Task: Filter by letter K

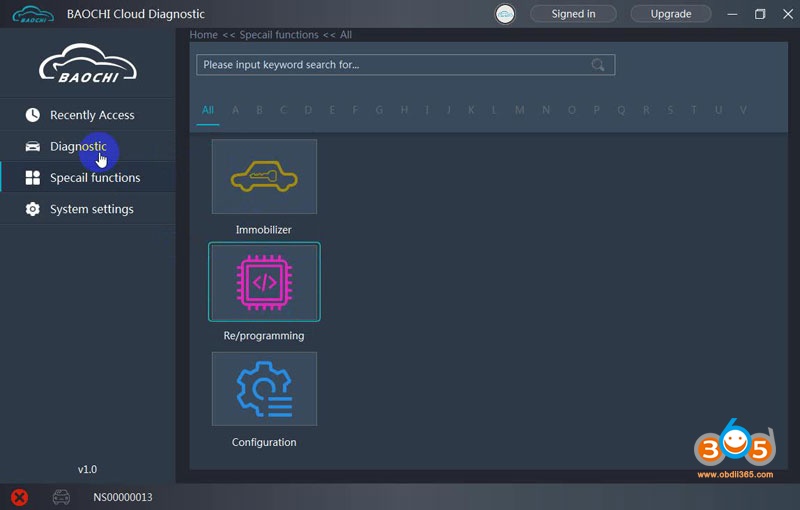Action: [471, 110]
